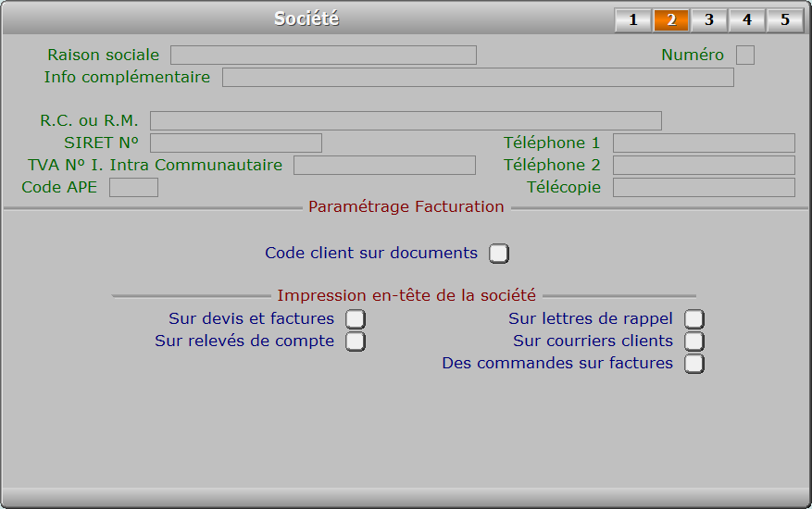Check Sur lettres de rappel option
The image size is (812, 509).
693,319
